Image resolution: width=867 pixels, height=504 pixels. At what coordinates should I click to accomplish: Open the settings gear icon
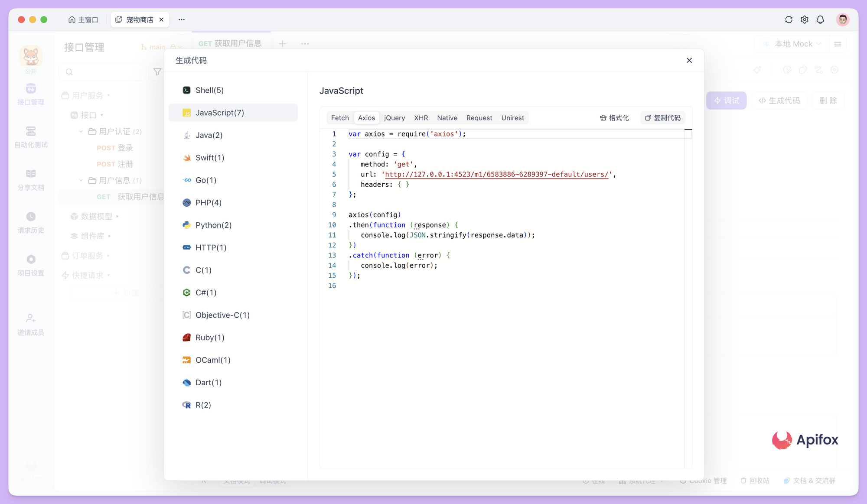[804, 20]
